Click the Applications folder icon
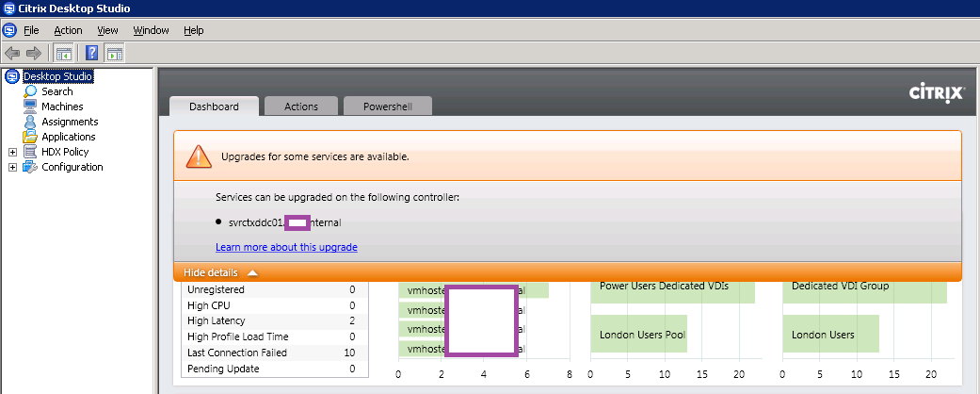This screenshot has width=980, height=394. [x=30, y=137]
